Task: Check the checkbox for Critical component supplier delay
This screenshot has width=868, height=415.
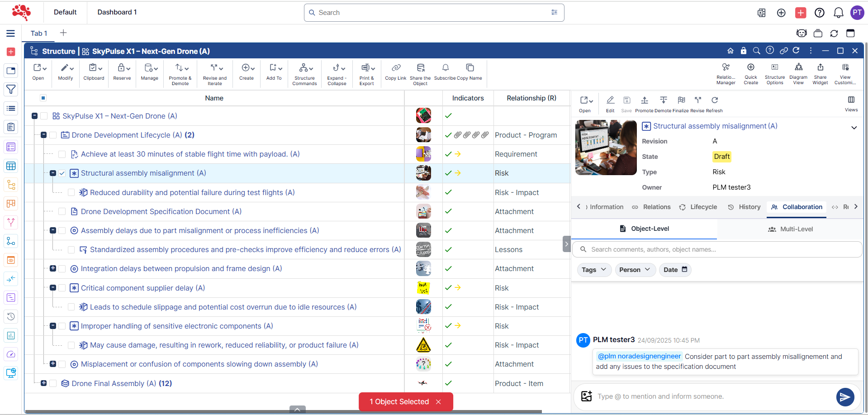Action: click(x=62, y=288)
